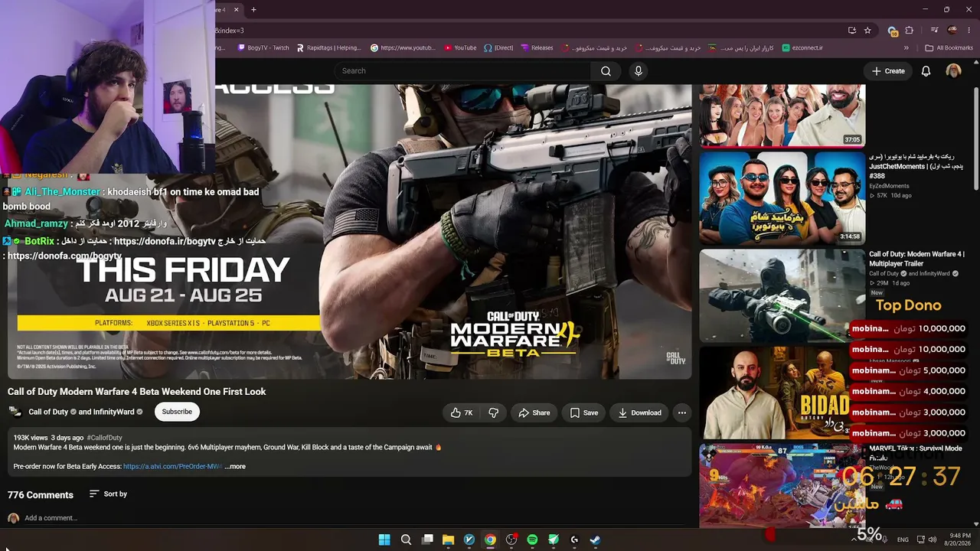
Task: Open YouTube notifications bell
Action: point(926,71)
